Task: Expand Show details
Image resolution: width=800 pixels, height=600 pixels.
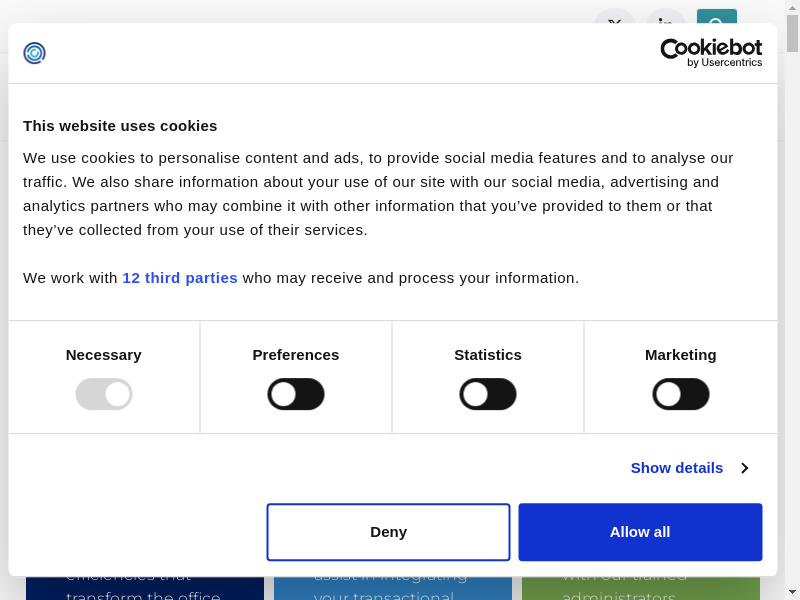Action: 677,468
